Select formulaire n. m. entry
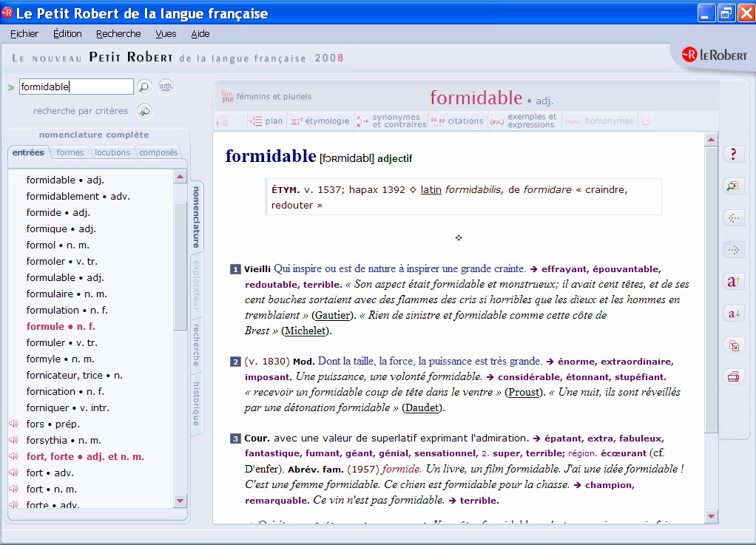The height and width of the screenshot is (545, 756). (67, 294)
